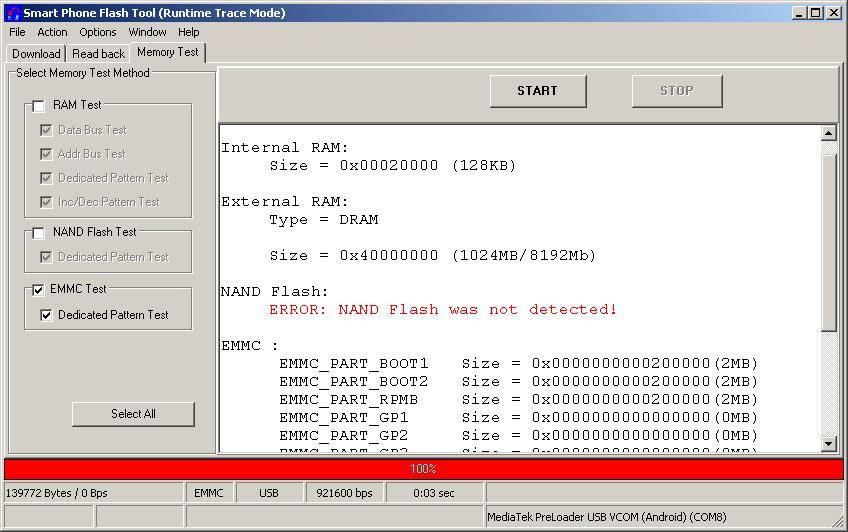
Task: Open the Help menu
Action: (189, 32)
